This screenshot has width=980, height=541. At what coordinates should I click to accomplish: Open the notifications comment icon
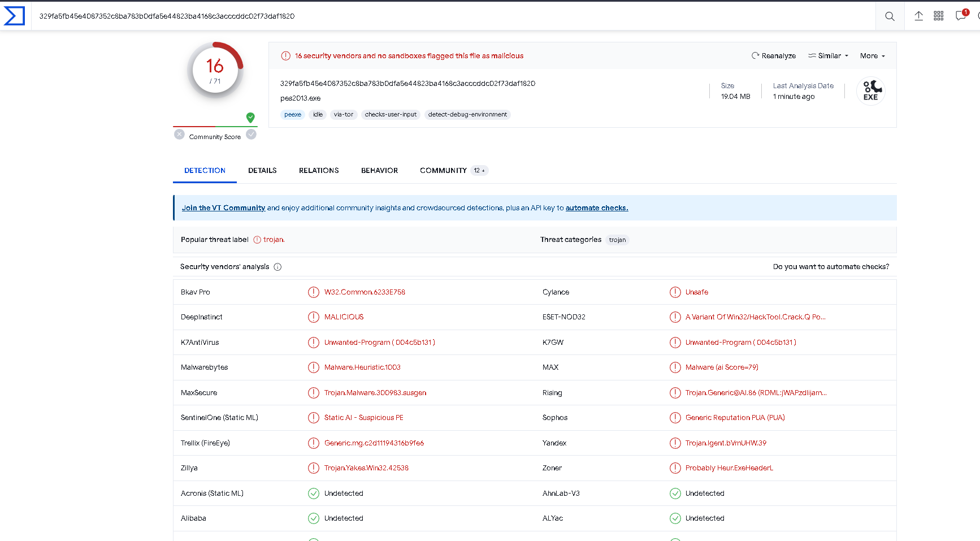point(961,16)
